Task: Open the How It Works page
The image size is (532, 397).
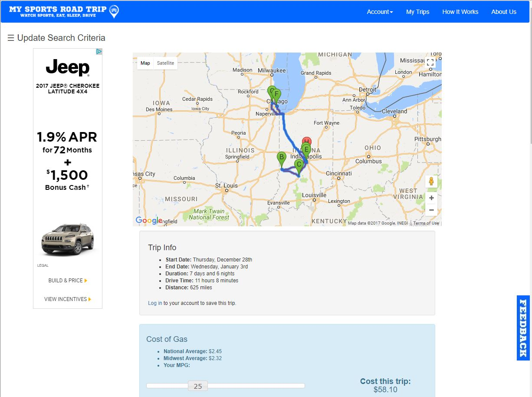Action: click(460, 12)
